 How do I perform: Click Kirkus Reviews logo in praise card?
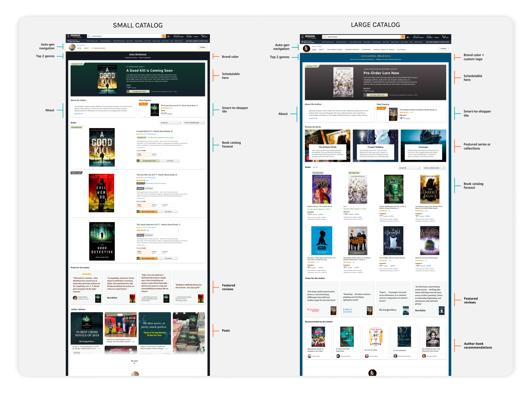(x=347, y=310)
